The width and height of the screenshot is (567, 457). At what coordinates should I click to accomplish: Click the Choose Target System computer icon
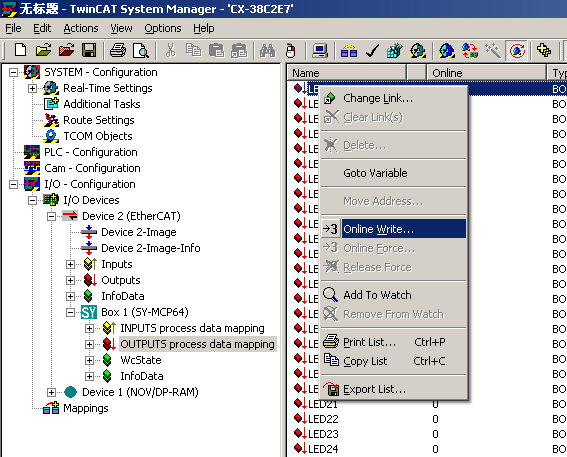point(320,50)
